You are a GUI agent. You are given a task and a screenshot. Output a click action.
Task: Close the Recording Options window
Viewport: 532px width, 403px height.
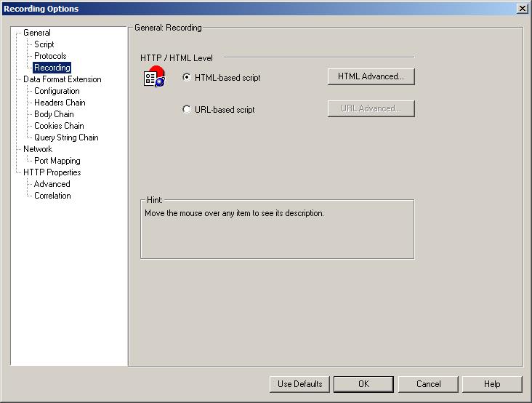tap(522, 8)
